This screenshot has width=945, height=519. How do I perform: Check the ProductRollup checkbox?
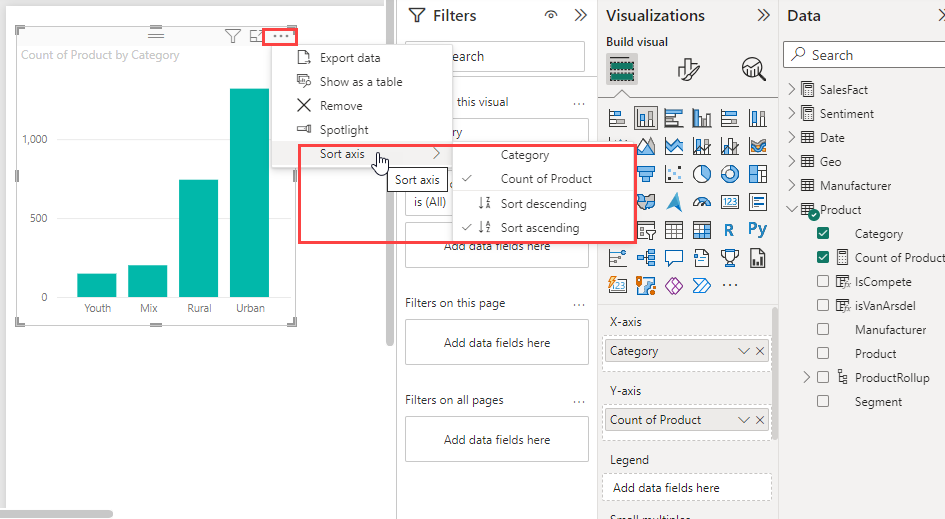tap(823, 377)
